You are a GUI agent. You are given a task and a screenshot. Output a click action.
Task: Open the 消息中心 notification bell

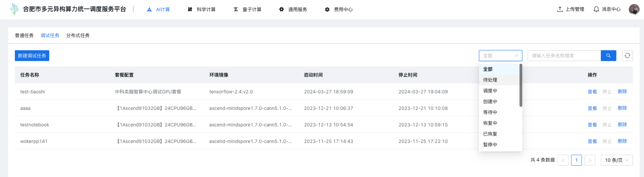coord(607,9)
